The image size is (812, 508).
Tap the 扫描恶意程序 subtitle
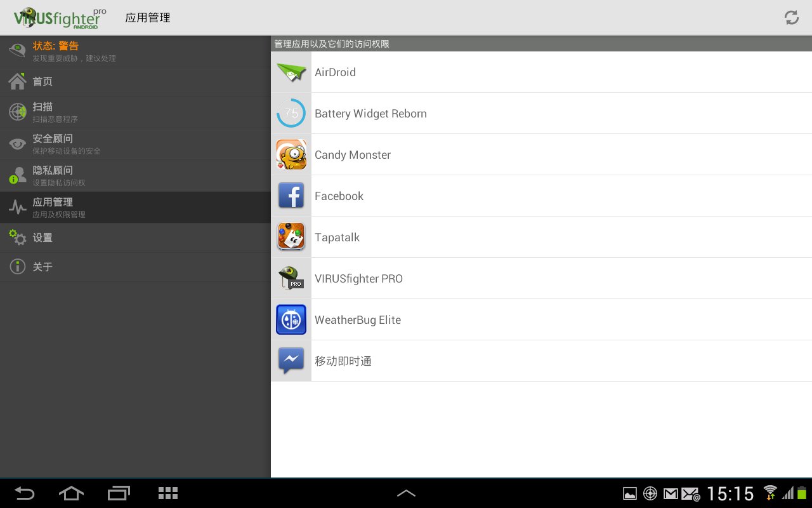coord(55,119)
